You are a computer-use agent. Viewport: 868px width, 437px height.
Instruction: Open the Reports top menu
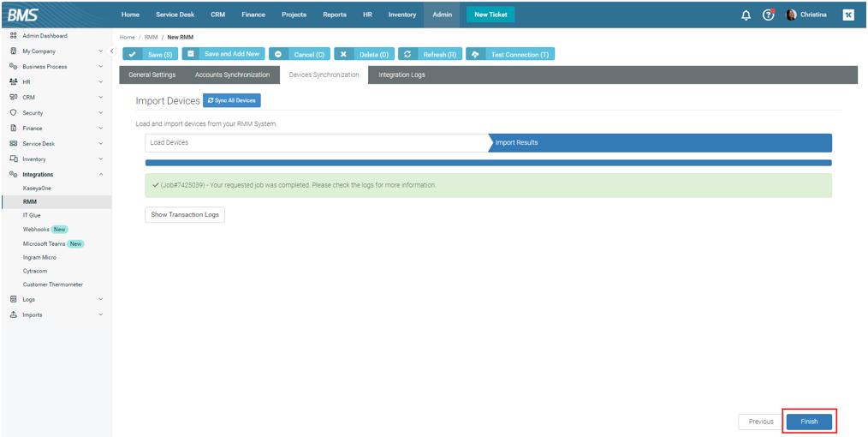click(335, 15)
